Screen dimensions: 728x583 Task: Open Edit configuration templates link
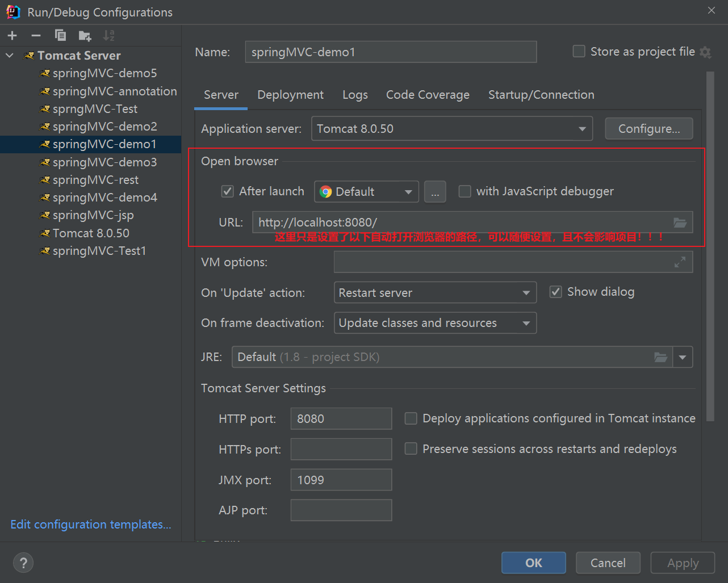91,525
